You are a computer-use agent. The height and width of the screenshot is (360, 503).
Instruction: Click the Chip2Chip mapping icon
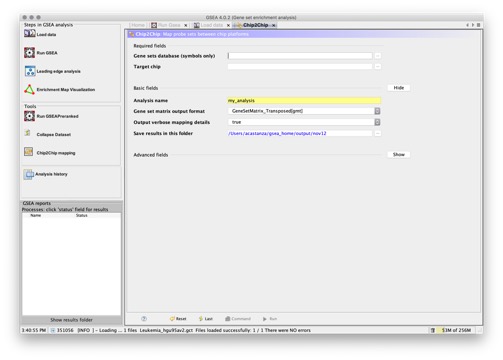29,152
